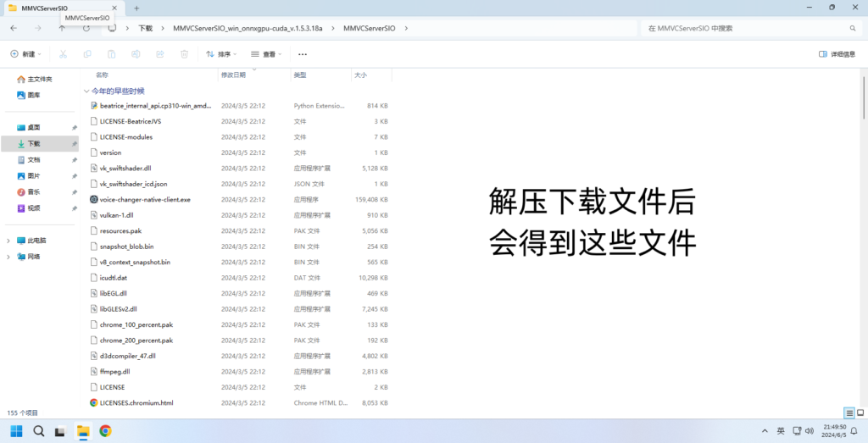Open 文档 in the sidebar
Image resolution: width=868 pixels, height=443 pixels.
coord(29,160)
